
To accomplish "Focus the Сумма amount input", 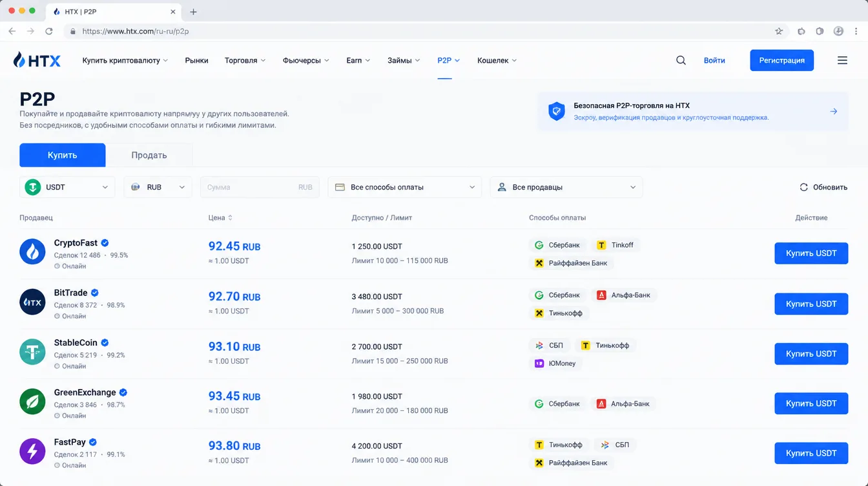I will tap(260, 187).
